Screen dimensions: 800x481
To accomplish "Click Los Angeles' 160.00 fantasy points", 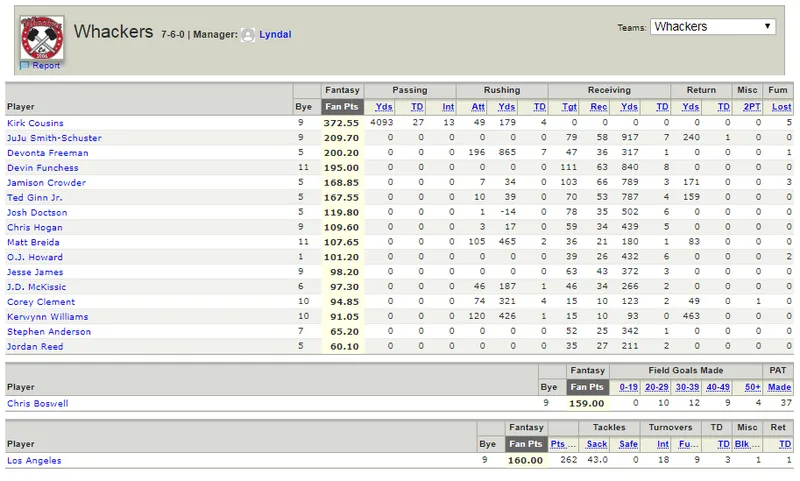I will [x=526, y=461].
